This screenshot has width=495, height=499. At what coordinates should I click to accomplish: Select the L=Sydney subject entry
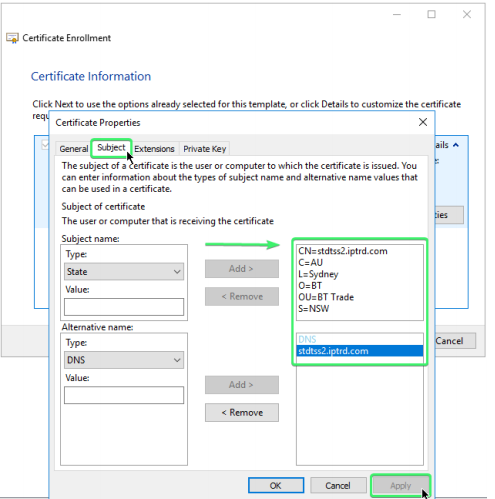point(318,274)
